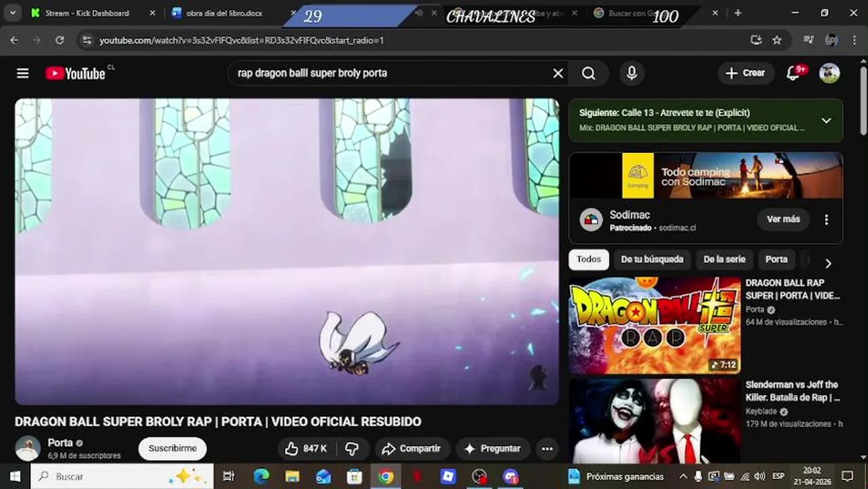This screenshot has height=489, width=868.
Task: Open ESP language indicator in tray
Action: click(x=778, y=477)
